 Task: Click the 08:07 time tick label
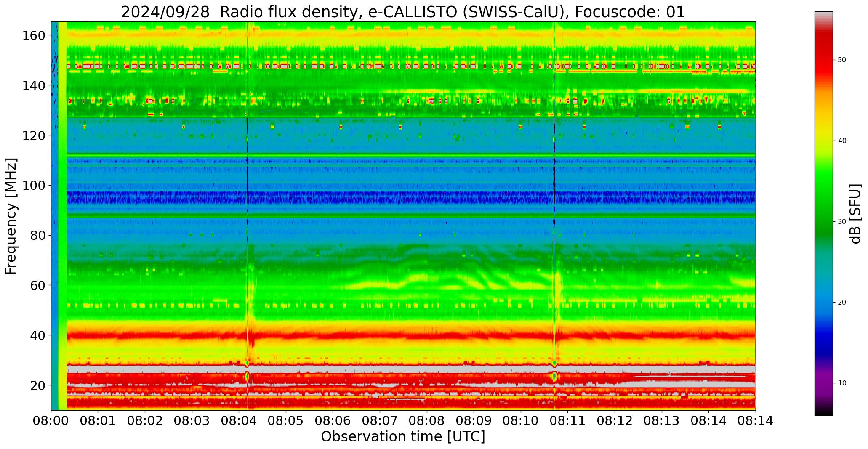point(380,421)
